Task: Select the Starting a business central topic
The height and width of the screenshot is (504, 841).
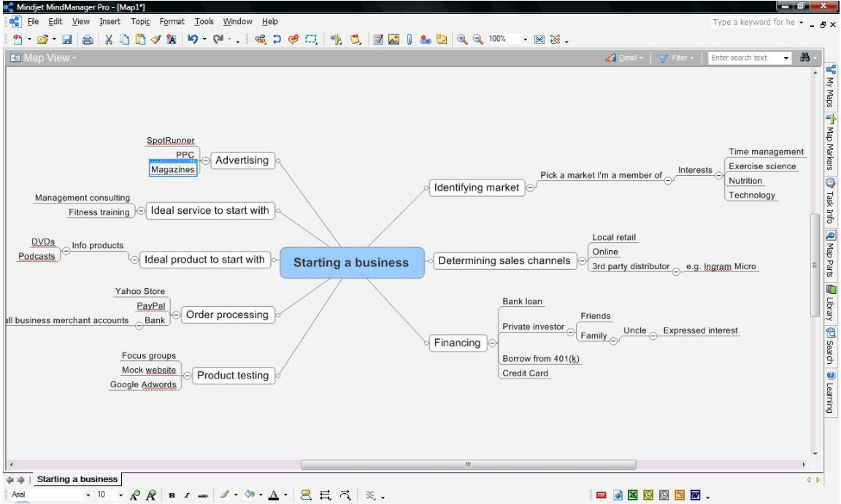Action: pos(352,263)
